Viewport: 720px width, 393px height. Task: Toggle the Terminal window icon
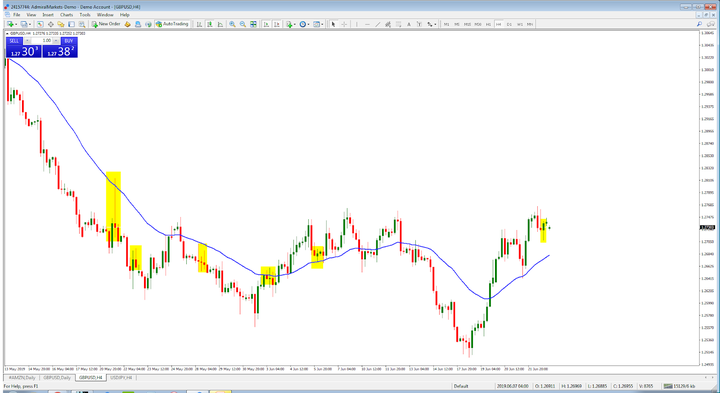click(x=71, y=24)
